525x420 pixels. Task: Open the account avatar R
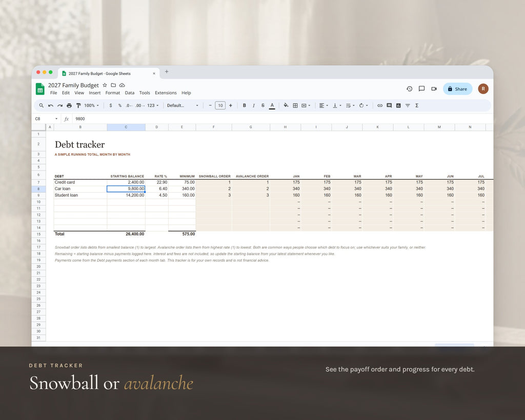(x=483, y=89)
